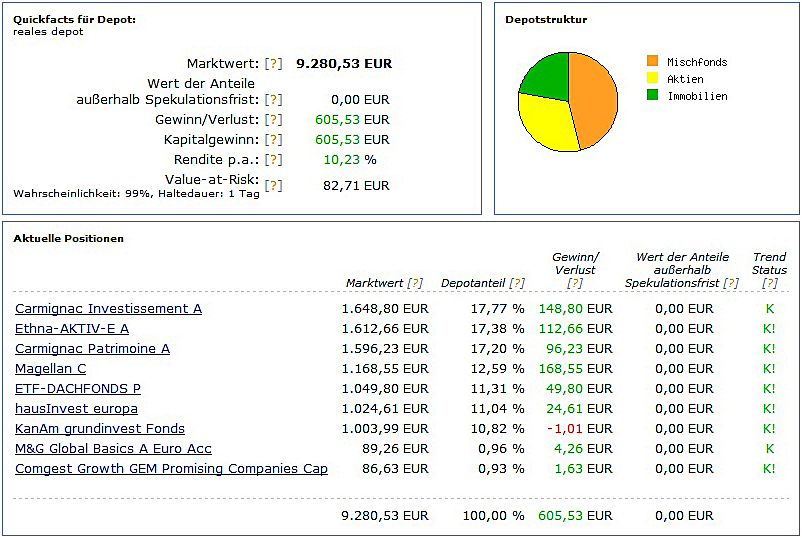Open Comgest Growth GEM Promising Companies Cap
The width and height of the screenshot is (802, 537).
point(171,469)
